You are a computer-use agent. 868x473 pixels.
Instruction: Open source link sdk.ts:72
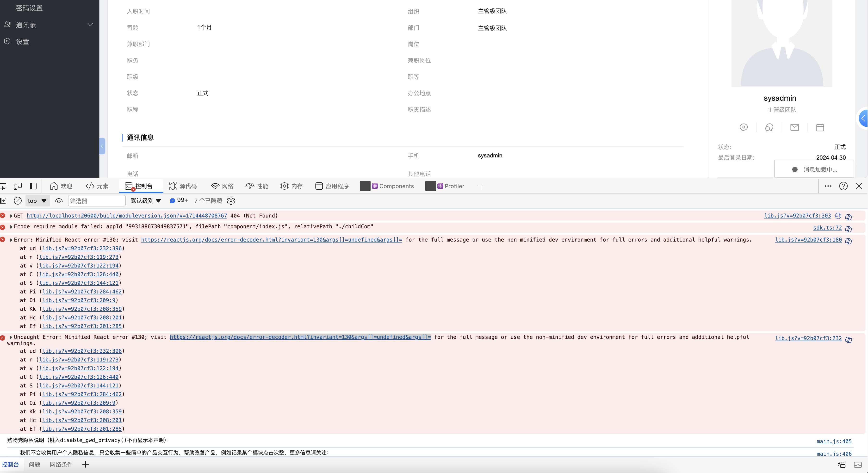coord(827,228)
